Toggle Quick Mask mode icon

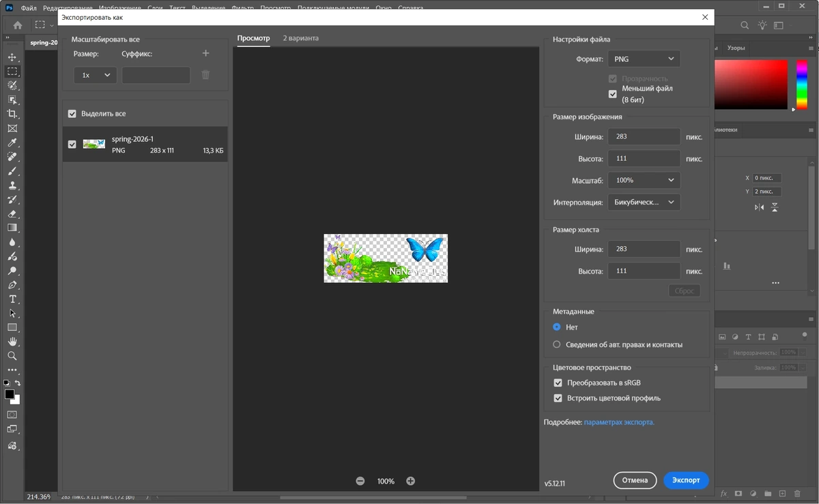coord(12,415)
